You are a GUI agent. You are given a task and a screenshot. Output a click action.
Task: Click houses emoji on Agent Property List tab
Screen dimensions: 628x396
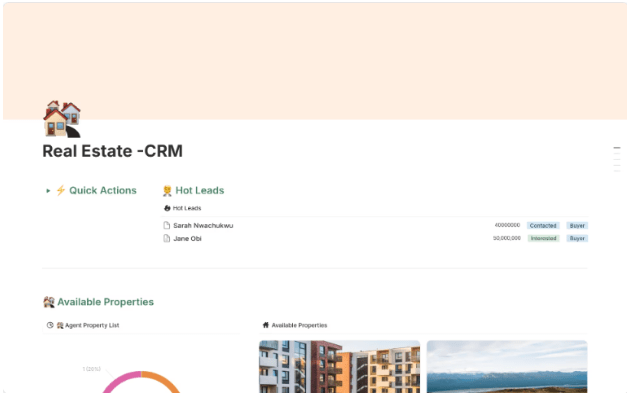[60, 325]
